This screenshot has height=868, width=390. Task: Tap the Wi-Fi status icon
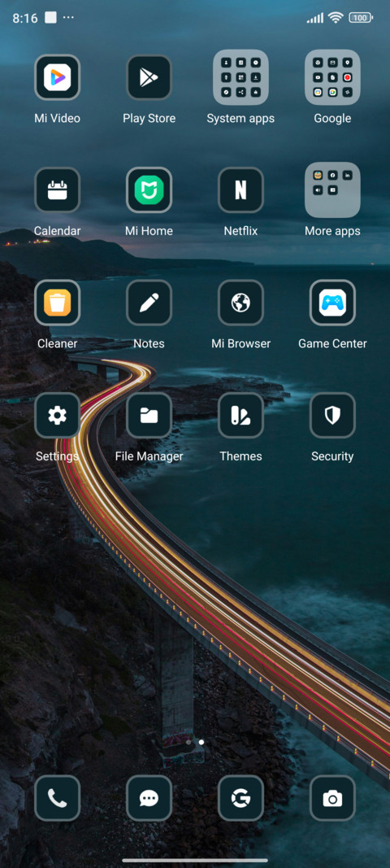pyautogui.click(x=336, y=18)
